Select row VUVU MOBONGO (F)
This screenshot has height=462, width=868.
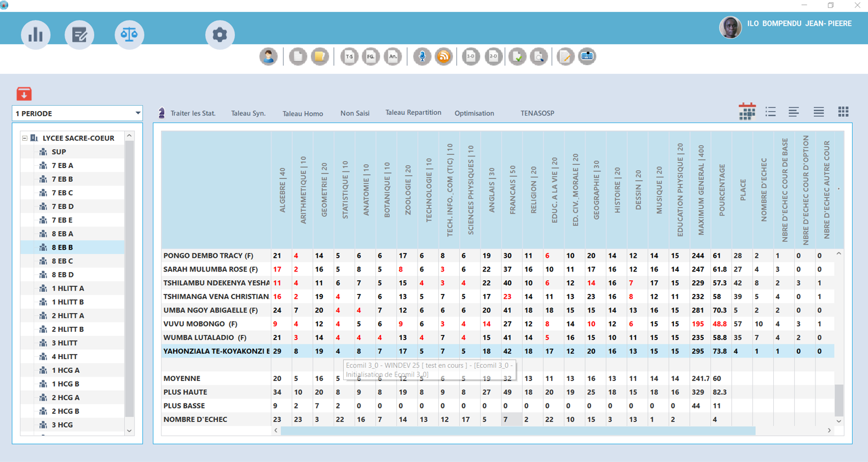pyautogui.click(x=497, y=324)
